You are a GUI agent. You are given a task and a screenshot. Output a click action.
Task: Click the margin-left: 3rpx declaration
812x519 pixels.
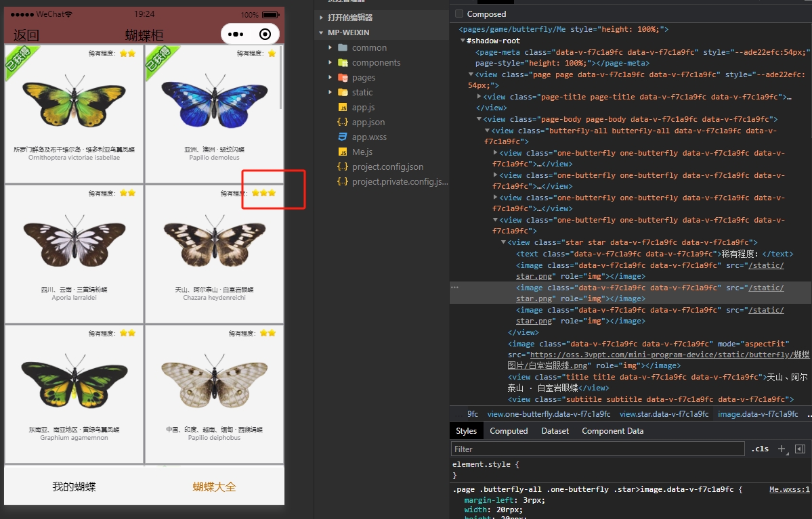tap(505, 500)
